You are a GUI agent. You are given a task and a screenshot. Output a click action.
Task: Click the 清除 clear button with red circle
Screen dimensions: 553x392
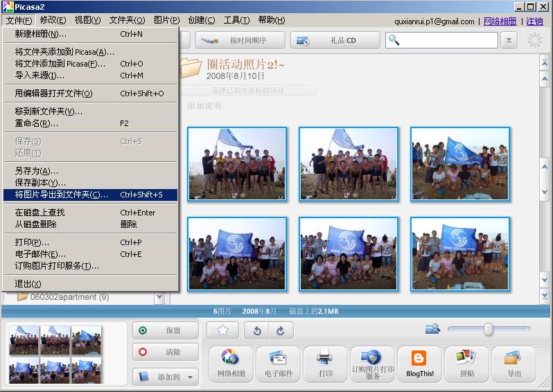click(166, 352)
